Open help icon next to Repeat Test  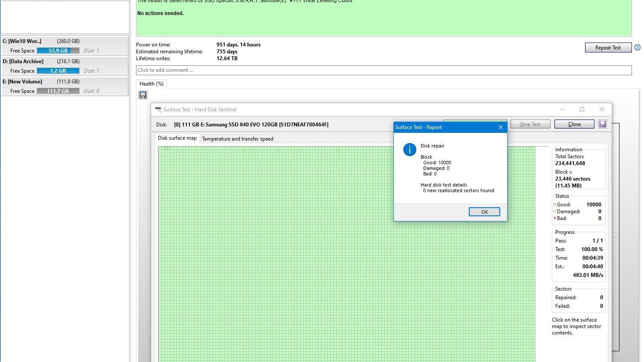click(638, 48)
